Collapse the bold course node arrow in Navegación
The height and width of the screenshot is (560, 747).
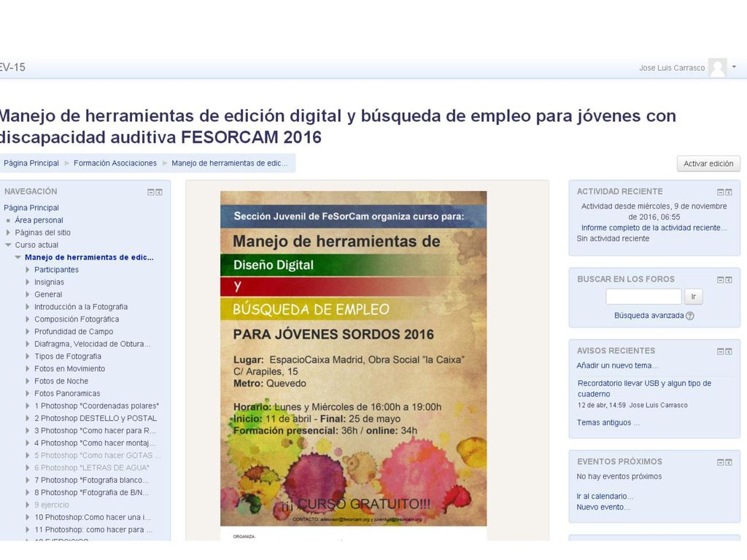point(18,257)
